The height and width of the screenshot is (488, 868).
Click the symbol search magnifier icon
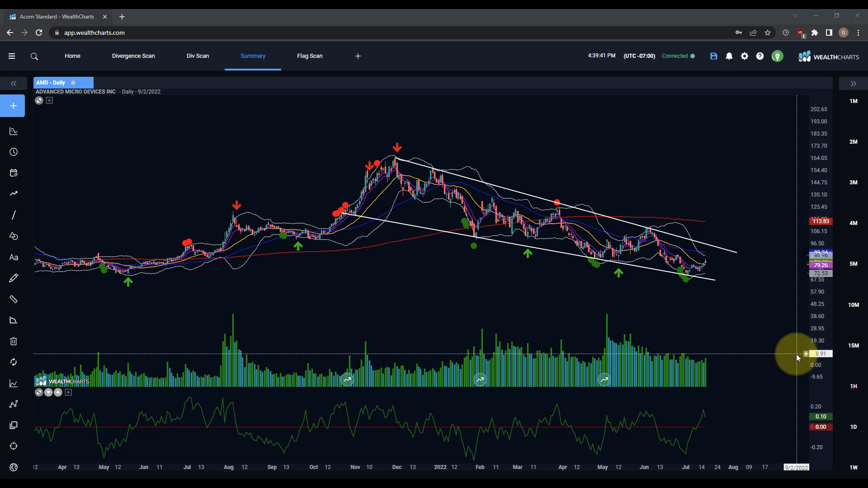point(34,56)
